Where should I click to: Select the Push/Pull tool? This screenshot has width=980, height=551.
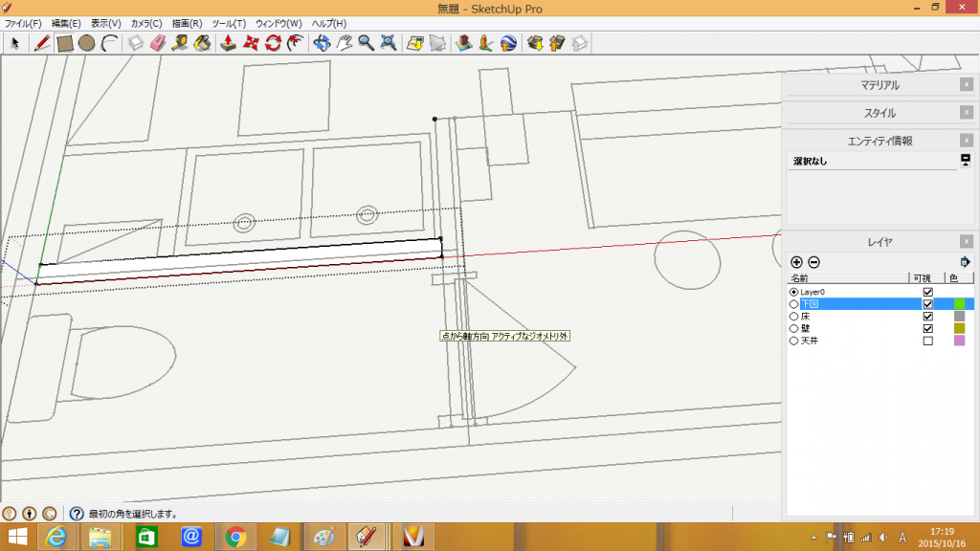tap(229, 43)
